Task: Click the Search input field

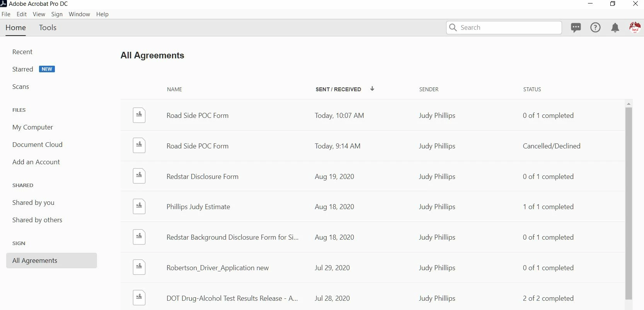Action: click(x=504, y=27)
